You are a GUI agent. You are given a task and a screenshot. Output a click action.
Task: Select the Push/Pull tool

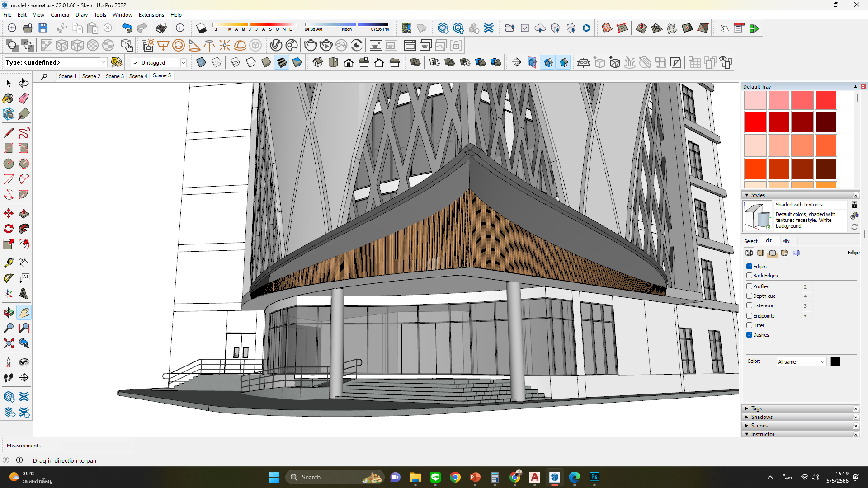pyautogui.click(x=24, y=213)
